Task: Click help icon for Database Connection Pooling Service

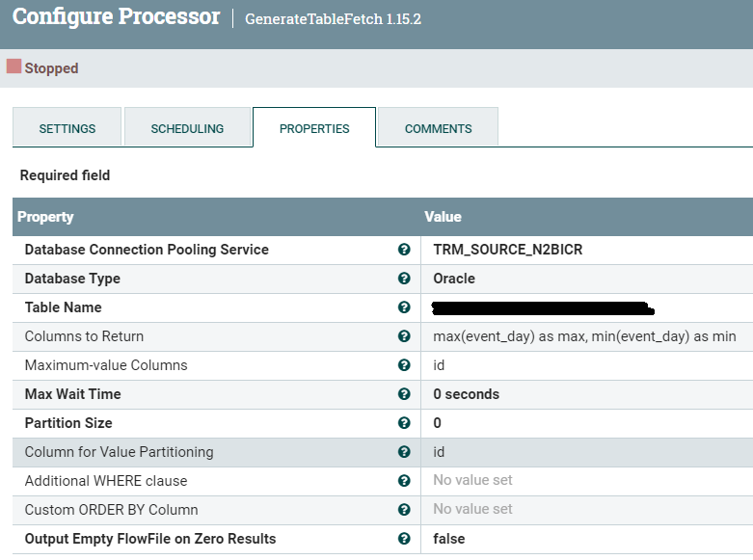Action: coord(404,250)
